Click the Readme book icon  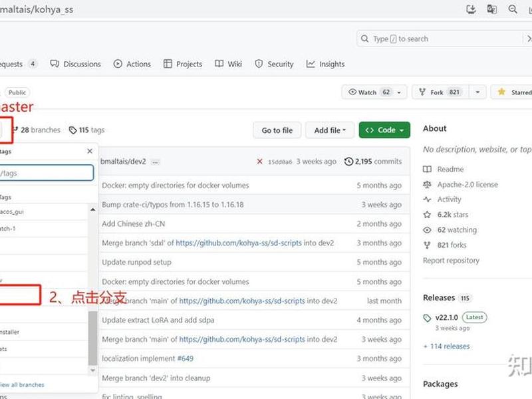click(x=427, y=169)
